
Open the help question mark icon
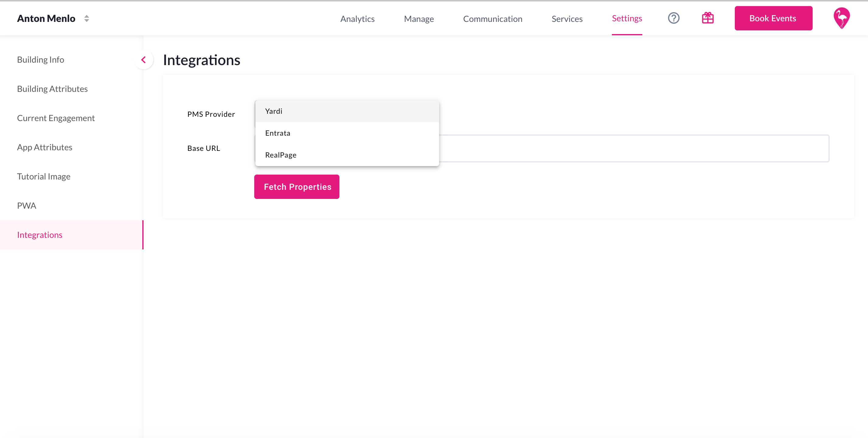click(674, 18)
